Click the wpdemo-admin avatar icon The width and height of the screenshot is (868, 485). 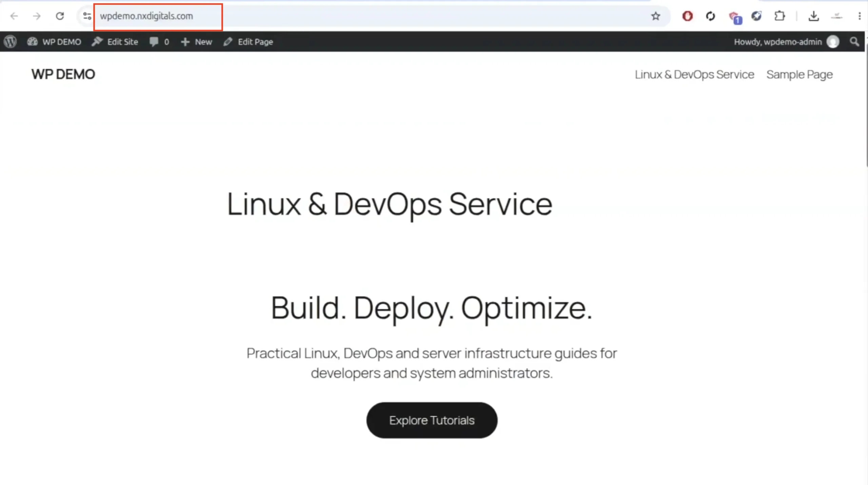(x=833, y=42)
